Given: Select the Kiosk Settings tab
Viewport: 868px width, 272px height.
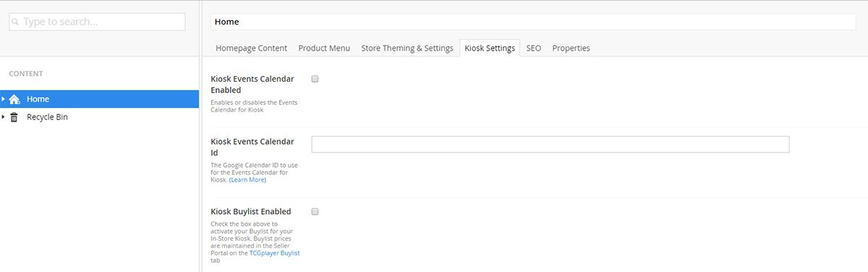Looking at the screenshot, I should point(490,48).
